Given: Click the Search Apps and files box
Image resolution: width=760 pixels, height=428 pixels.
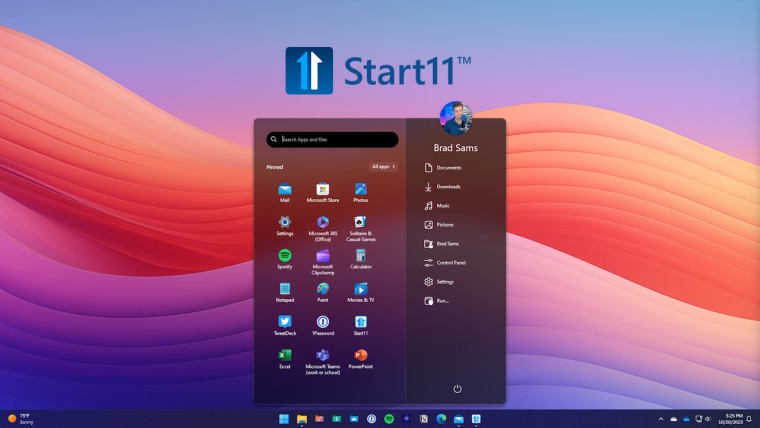Looking at the screenshot, I should point(332,140).
